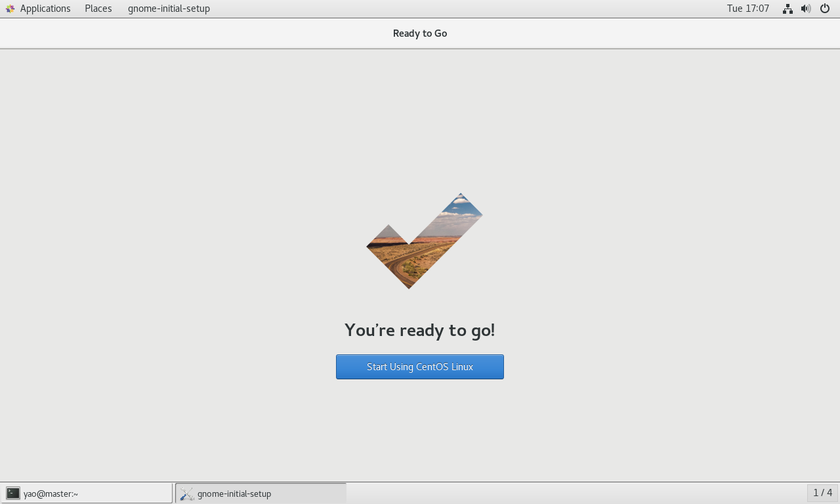Screen dimensions: 840x504
Task: Click the Applications logo icon
Action: point(10,9)
